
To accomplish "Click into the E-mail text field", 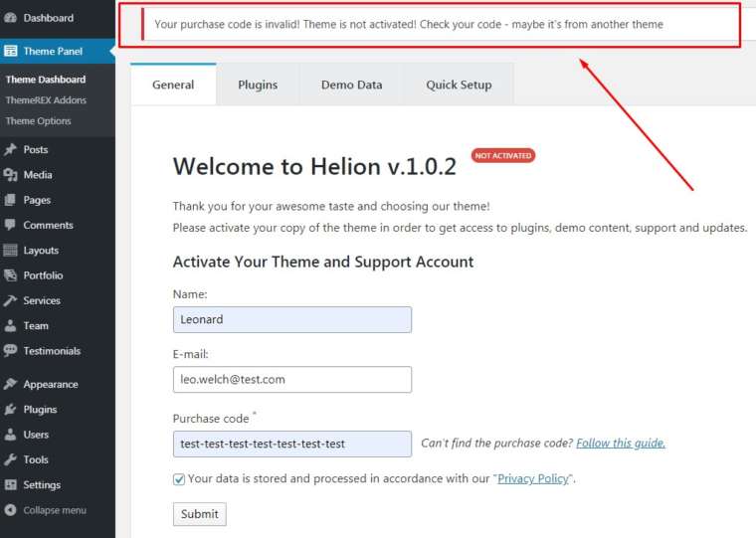I will pyautogui.click(x=291, y=379).
